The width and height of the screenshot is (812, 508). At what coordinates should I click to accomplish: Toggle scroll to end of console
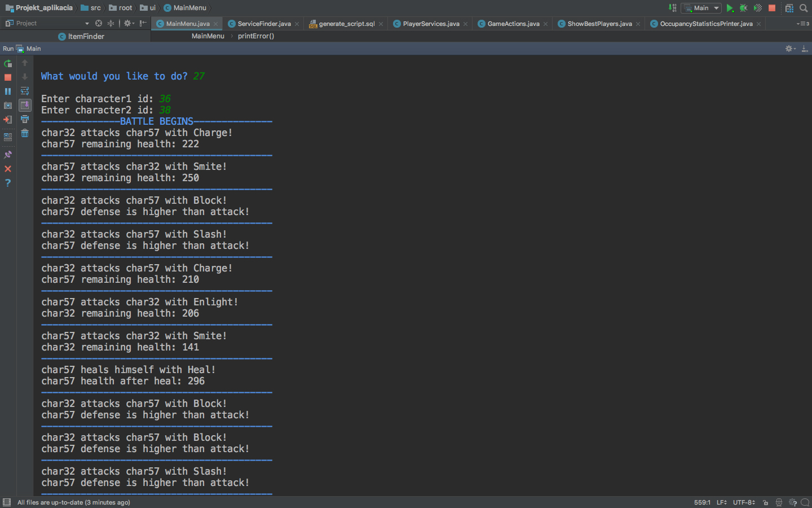(25, 105)
